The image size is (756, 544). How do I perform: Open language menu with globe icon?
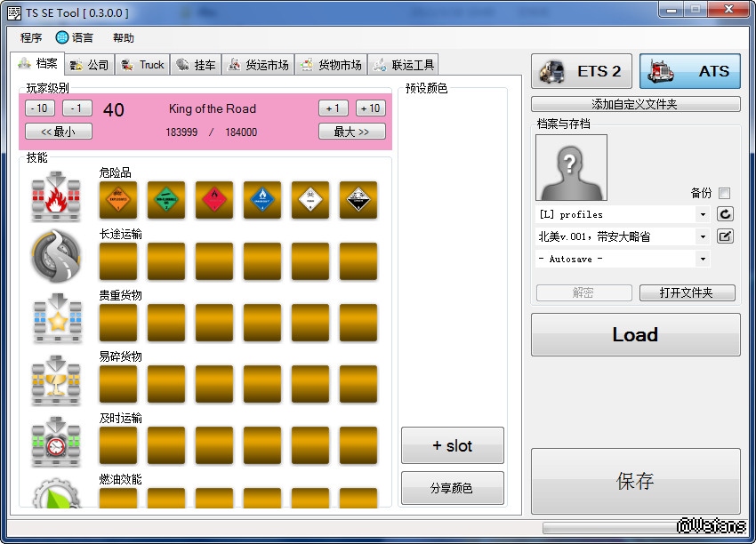(x=74, y=37)
